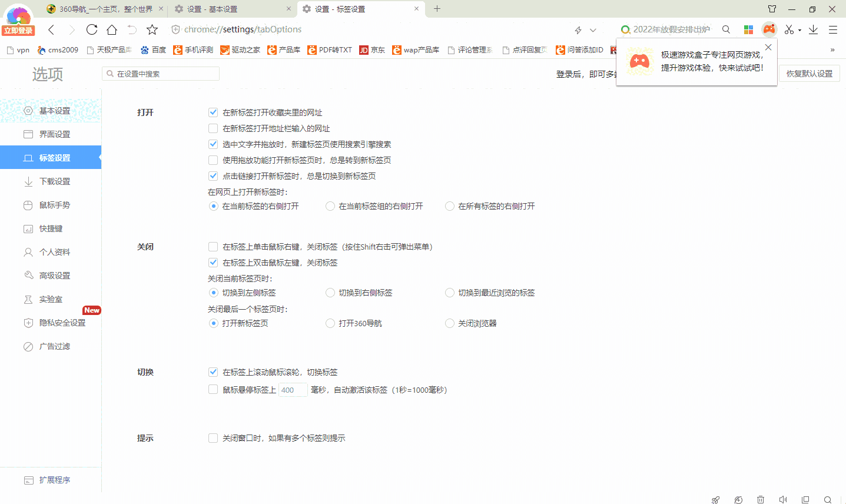Image resolution: width=846 pixels, height=504 pixels.
Task: Click the skin T-shirt icon in title bar
Action: pyautogui.click(x=772, y=9)
